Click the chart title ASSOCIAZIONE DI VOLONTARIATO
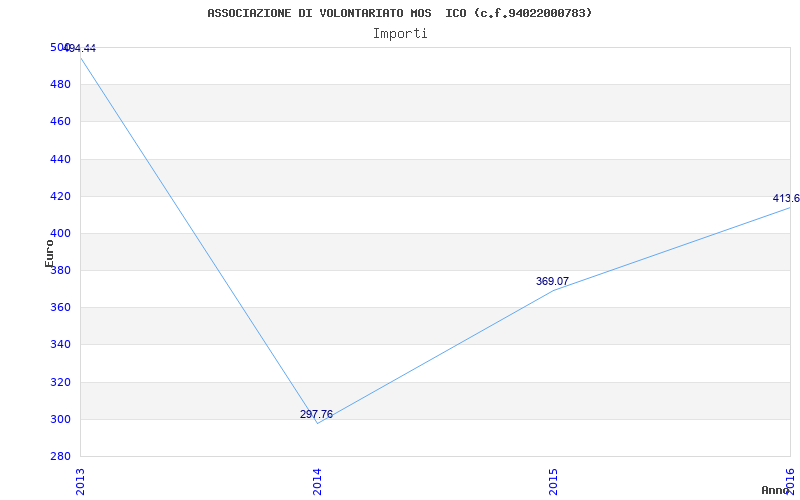Image resolution: width=800 pixels, height=500 pixels. coord(400,13)
